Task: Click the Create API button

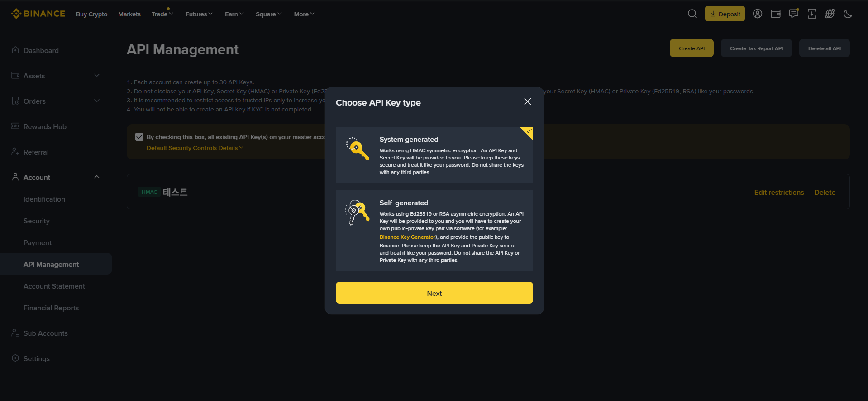Action: pos(692,48)
